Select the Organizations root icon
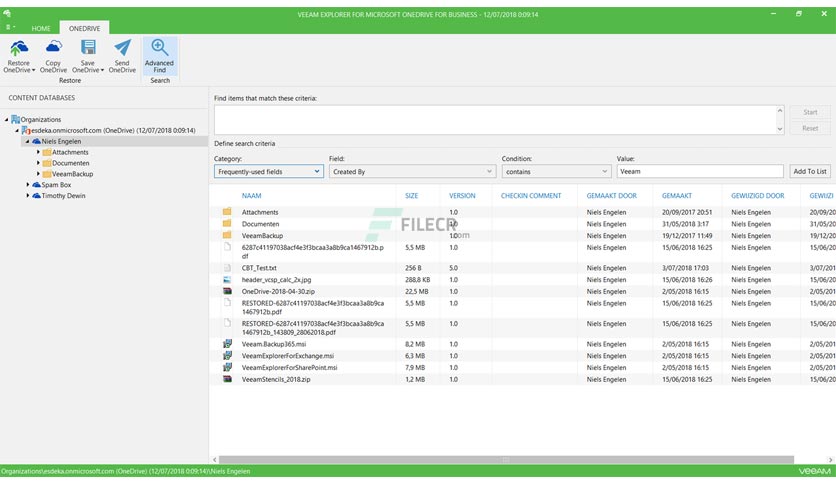 click(x=15, y=119)
